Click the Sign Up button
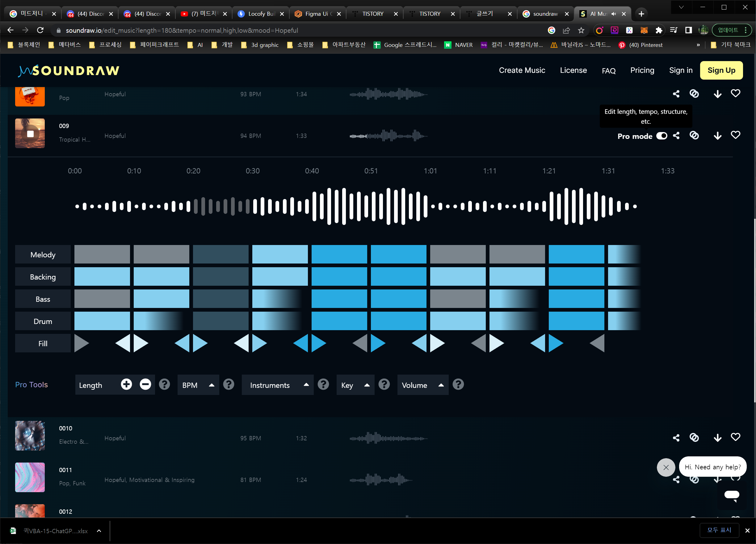Screen dimensions: 756x544 click(x=721, y=70)
